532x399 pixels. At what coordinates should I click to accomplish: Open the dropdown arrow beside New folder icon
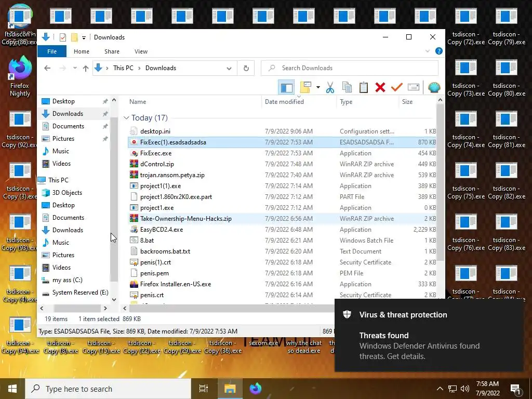318,87
